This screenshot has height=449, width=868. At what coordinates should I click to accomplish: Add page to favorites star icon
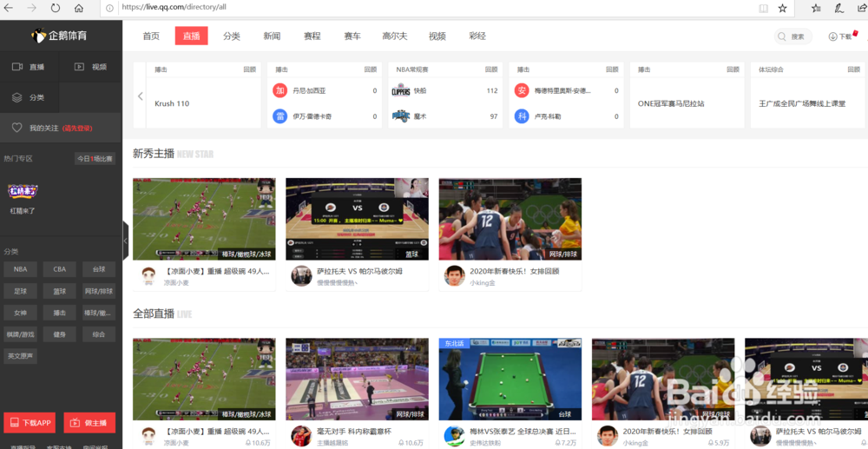click(782, 9)
